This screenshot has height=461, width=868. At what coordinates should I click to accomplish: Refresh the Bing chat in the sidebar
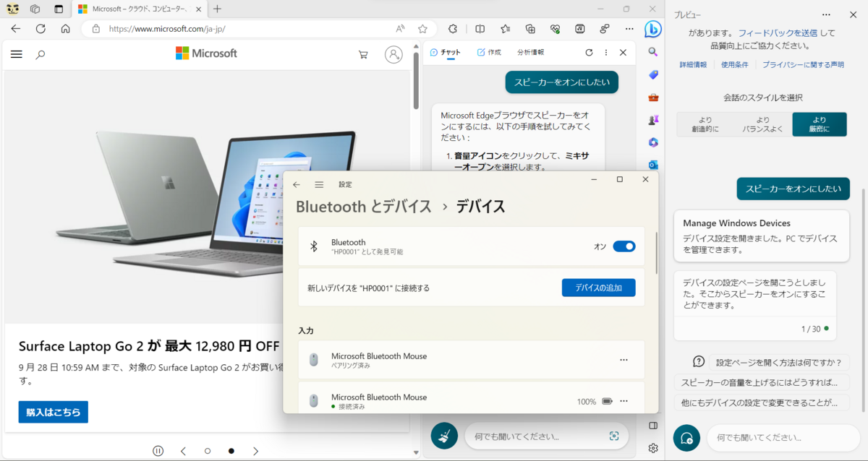pos(589,53)
